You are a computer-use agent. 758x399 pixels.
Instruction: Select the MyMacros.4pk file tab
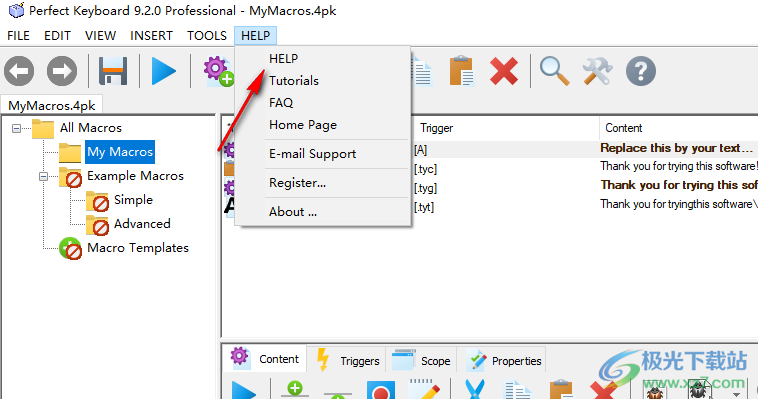(x=52, y=105)
